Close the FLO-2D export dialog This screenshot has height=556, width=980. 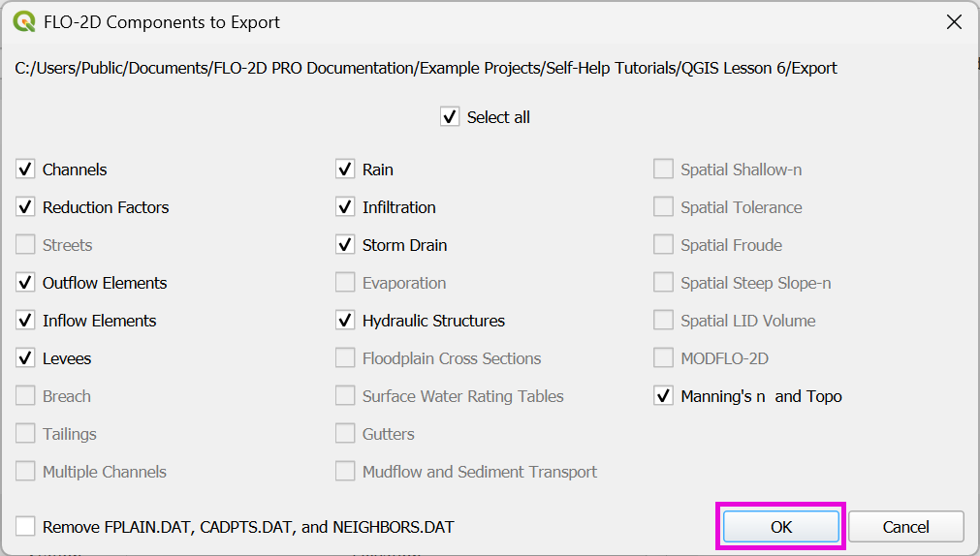954,22
